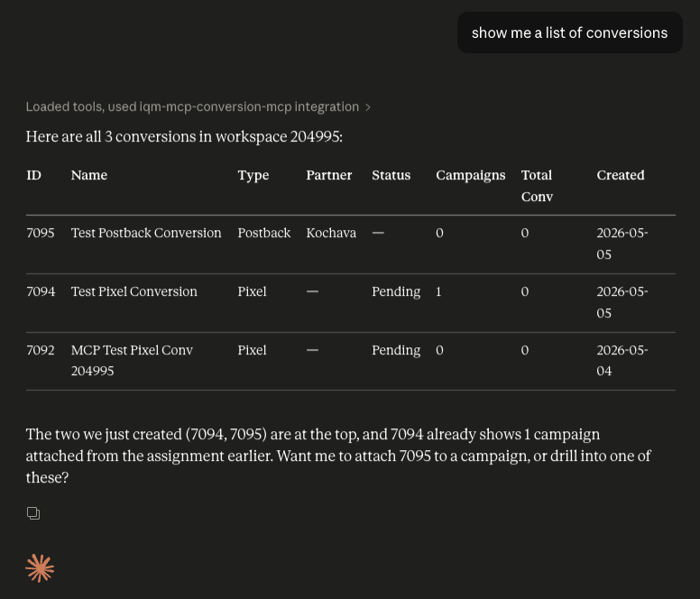Click the Name column header
This screenshot has height=599, width=700.
click(89, 175)
